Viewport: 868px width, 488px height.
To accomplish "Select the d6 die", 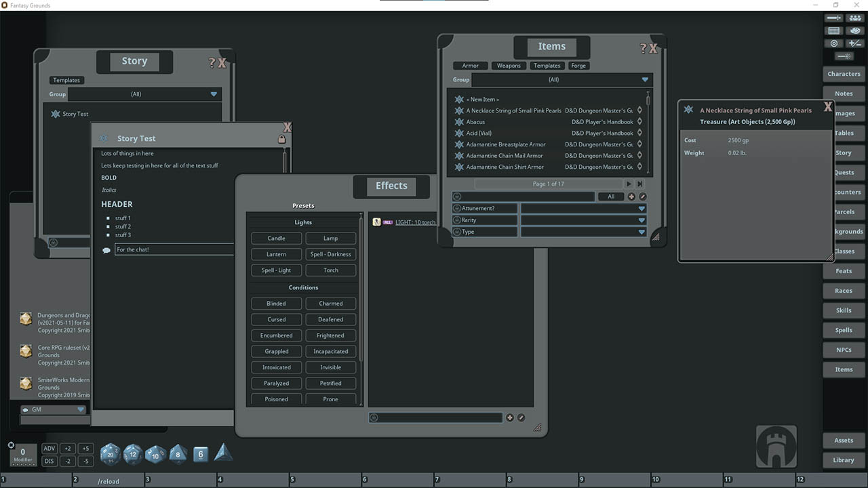I will [x=200, y=453].
